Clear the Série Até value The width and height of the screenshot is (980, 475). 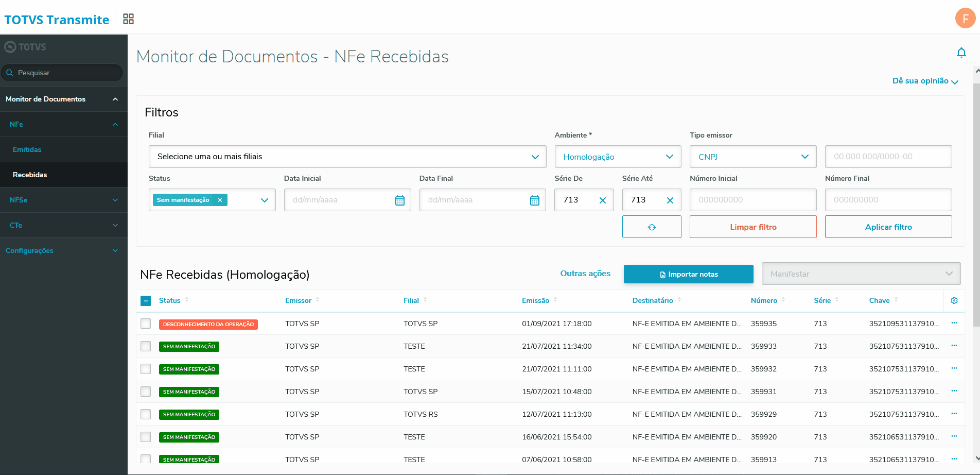[670, 200]
